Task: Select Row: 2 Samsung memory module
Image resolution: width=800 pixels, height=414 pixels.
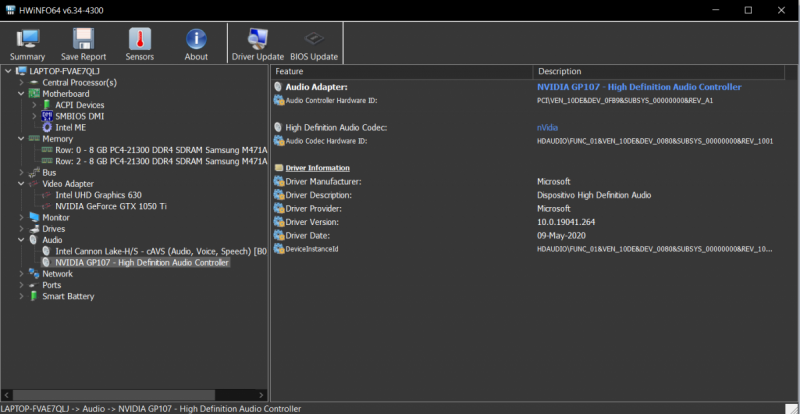Action: [x=161, y=161]
